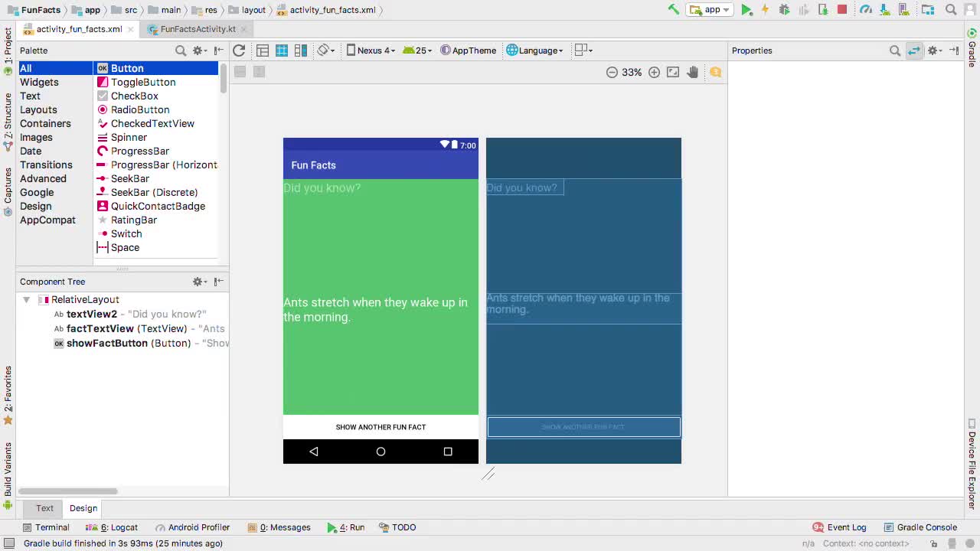Screen dimensions: 980x551
Task: Switch to the Text editor tab
Action: [44, 507]
